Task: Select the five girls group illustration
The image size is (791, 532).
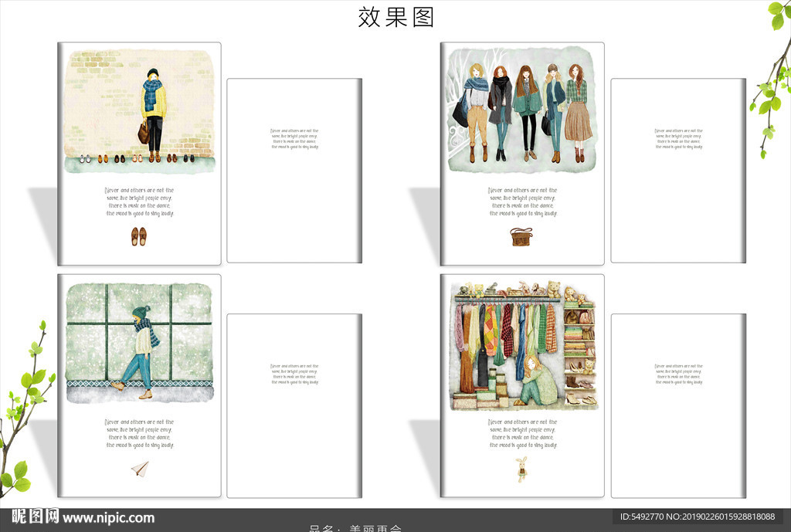Action: [x=521, y=110]
